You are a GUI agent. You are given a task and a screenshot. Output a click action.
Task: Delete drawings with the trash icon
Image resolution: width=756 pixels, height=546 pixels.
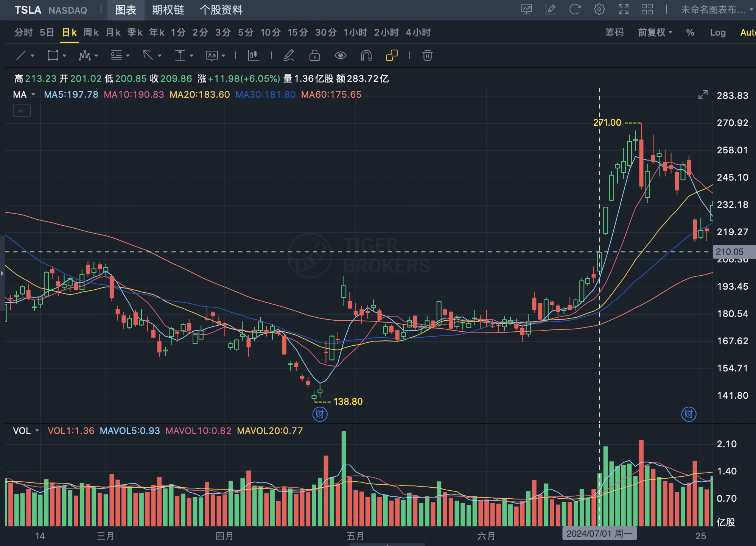pos(427,56)
